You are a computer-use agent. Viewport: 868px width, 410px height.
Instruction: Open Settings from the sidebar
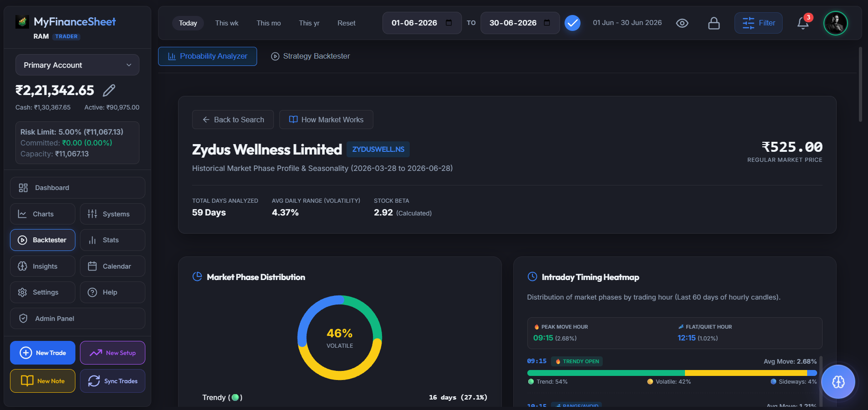click(43, 292)
